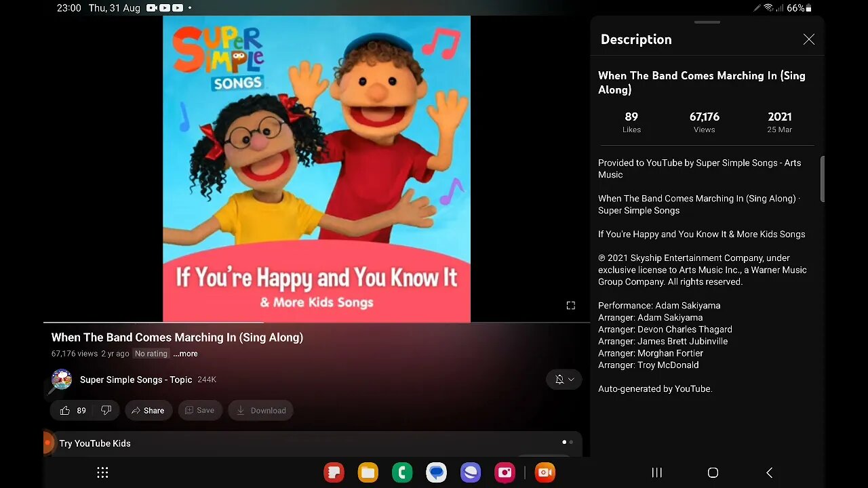
Task: Like the video with thumbs up icon
Action: tap(66, 410)
